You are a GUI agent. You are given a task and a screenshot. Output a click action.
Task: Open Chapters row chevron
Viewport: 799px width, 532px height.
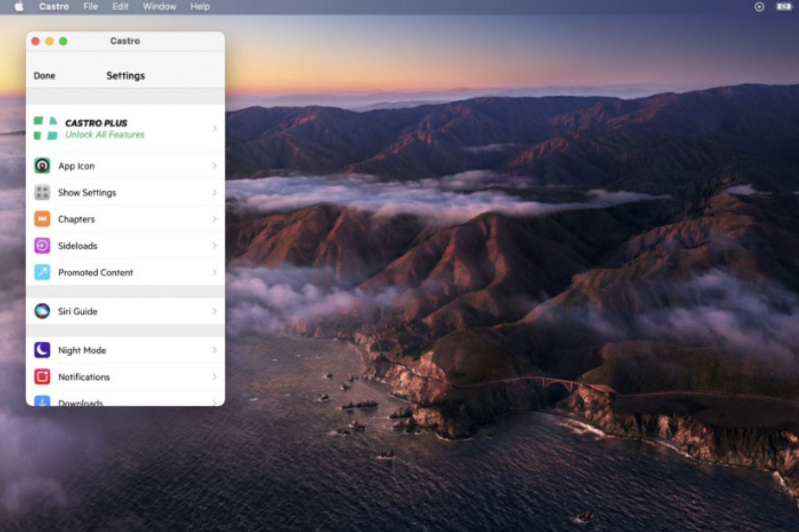click(215, 219)
